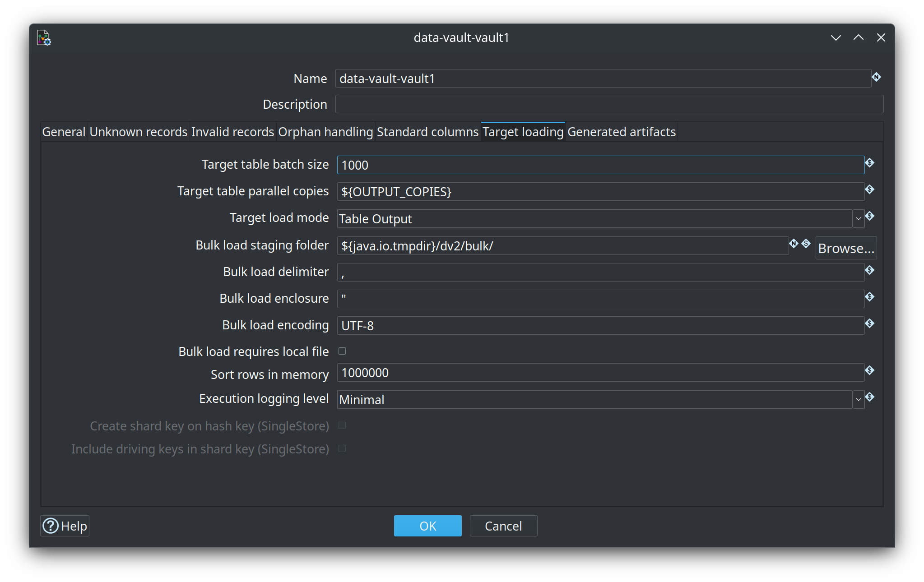The width and height of the screenshot is (924, 582).
Task: Click into the Description input field
Action: click(609, 104)
